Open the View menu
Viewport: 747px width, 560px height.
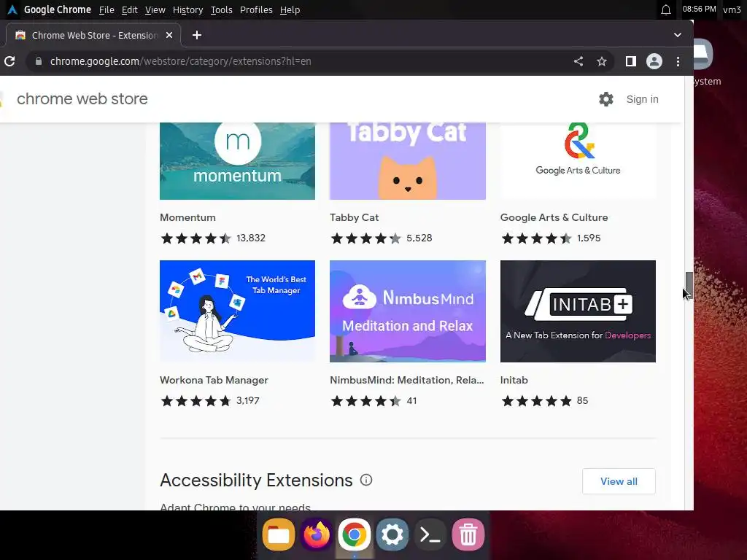[155, 10]
